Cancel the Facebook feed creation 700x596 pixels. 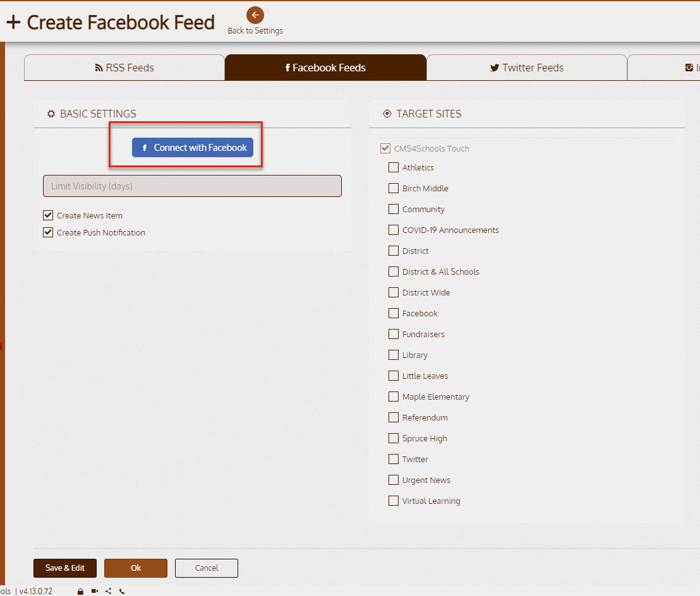click(x=206, y=568)
